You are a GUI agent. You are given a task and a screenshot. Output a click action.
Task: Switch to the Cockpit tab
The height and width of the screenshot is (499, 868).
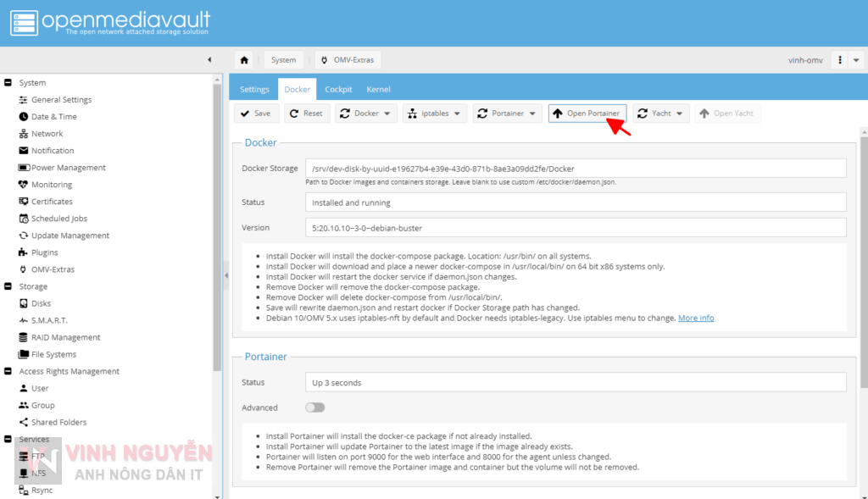(x=338, y=89)
